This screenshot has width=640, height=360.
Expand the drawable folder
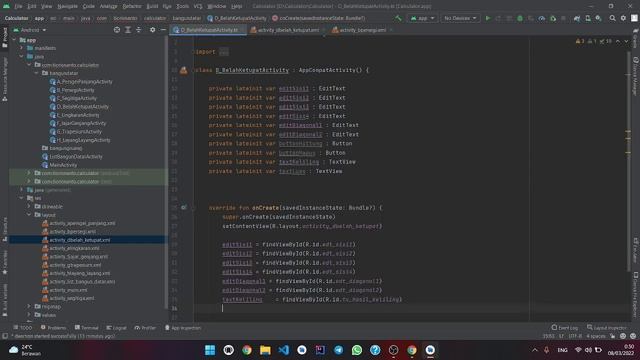29,207
